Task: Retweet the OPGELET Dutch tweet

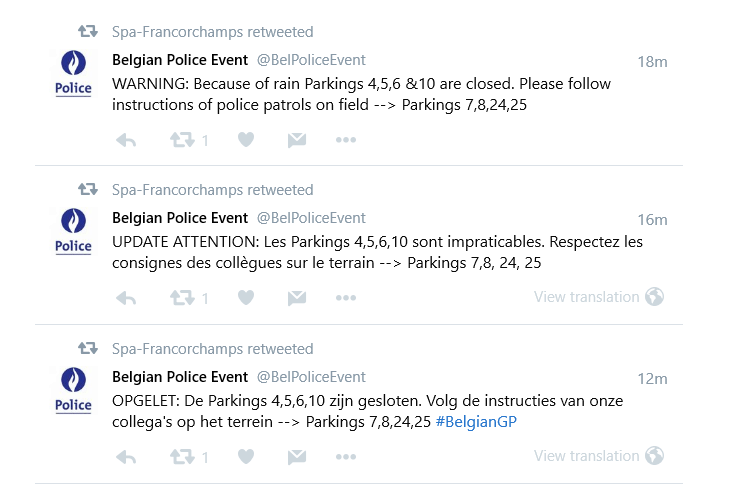Action: (182, 457)
